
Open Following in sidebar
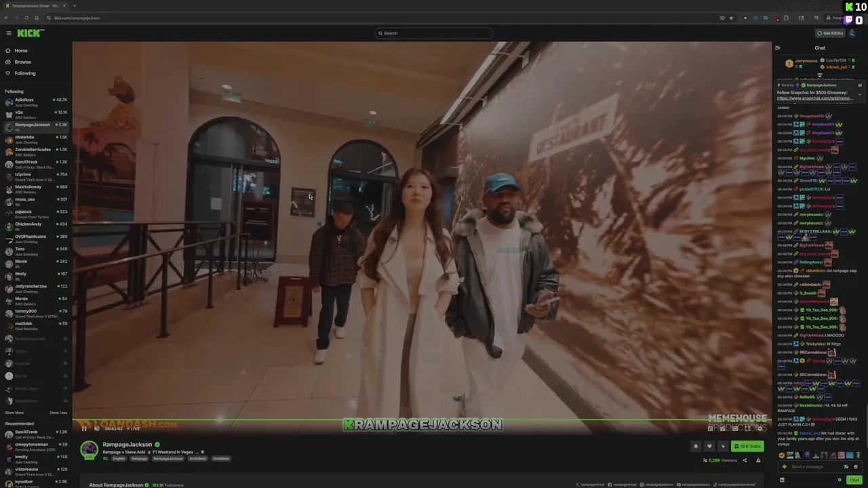25,73
